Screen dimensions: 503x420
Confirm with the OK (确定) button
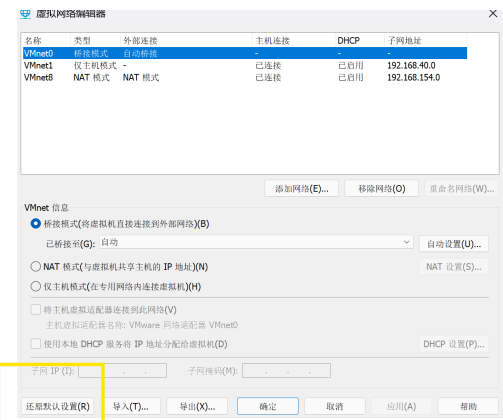tap(268, 406)
